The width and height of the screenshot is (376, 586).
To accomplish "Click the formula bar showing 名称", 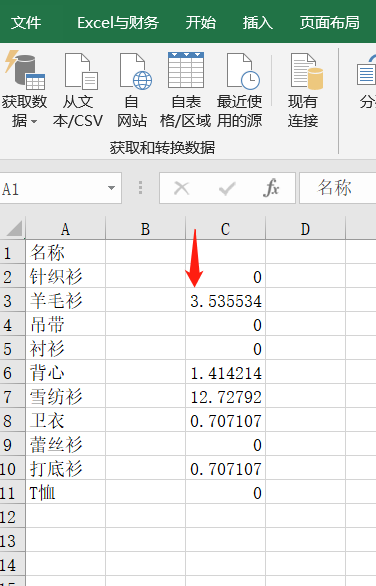I will (338, 188).
